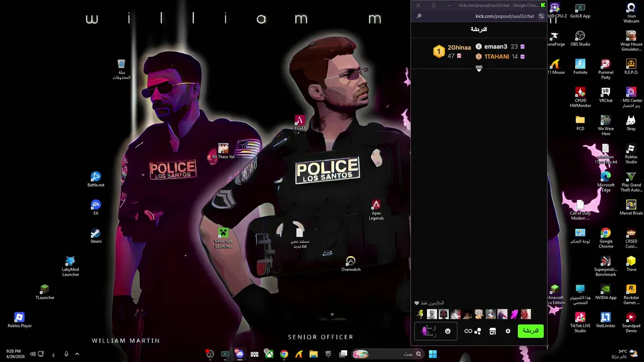Open NVIDIA App desktop icon
Image resolution: width=644 pixels, height=362 pixels.
coord(606,292)
